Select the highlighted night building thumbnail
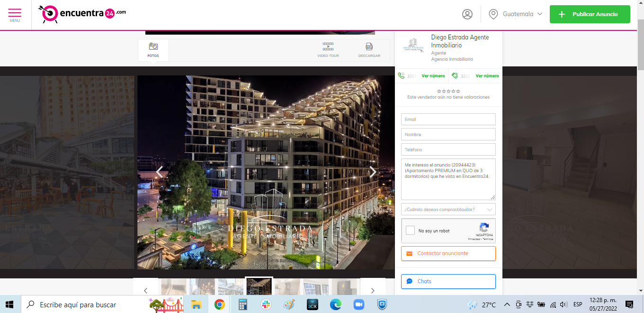The height and width of the screenshot is (313, 644). (x=259, y=287)
